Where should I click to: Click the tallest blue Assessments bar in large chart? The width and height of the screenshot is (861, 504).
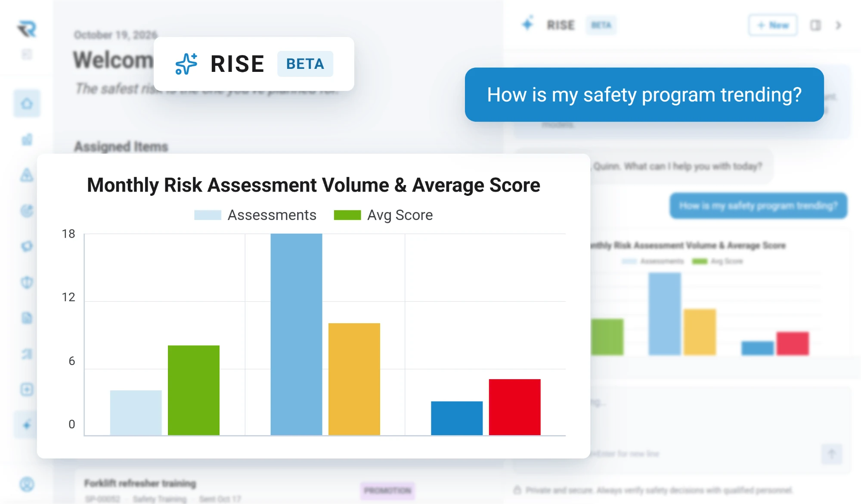point(296,334)
